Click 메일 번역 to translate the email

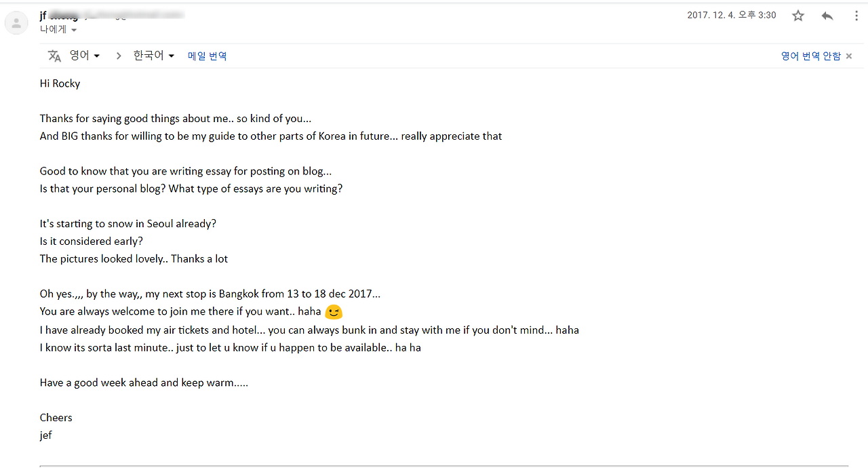(207, 56)
